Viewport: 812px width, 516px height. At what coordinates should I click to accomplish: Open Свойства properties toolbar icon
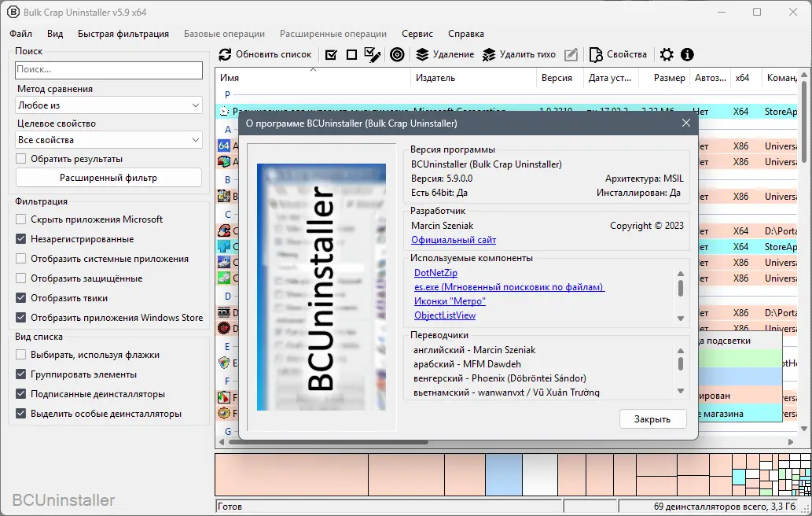(x=596, y=54)
